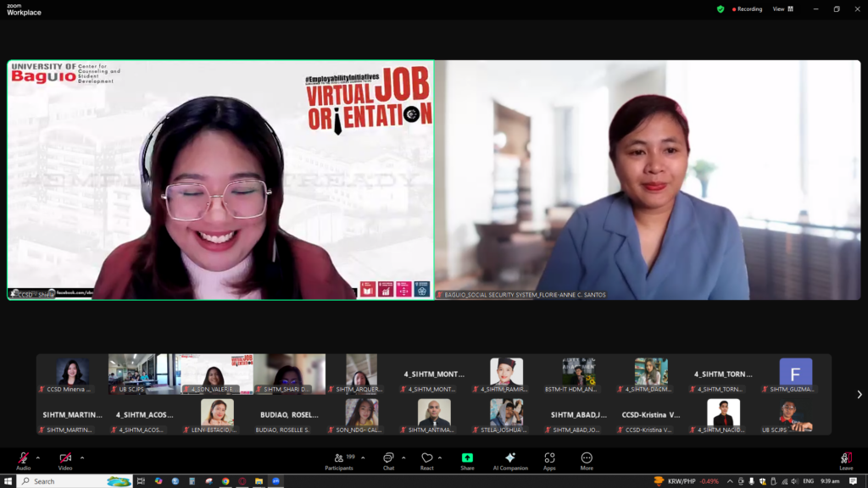Click Florie-Anne C. Santos video panel
This screenshot has width=868, height=488.
click(648, 180)
